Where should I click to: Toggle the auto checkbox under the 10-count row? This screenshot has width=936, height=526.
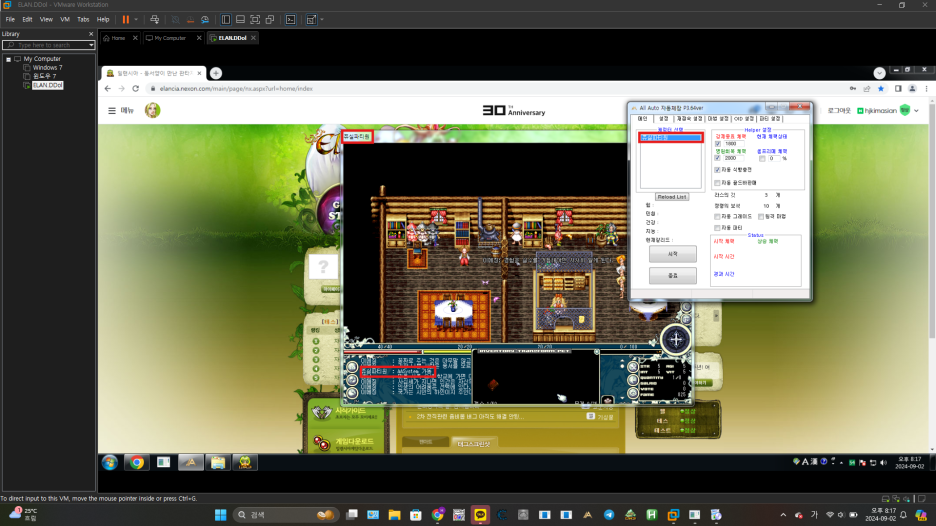(718, 217)
